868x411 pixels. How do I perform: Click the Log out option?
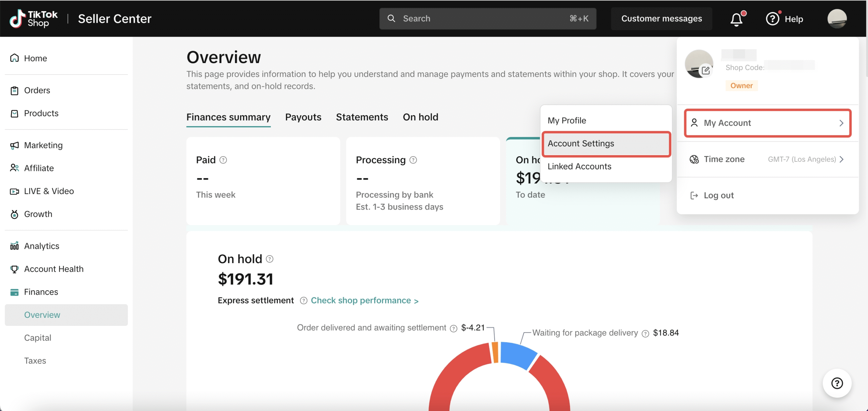click(x=718, y=196)
